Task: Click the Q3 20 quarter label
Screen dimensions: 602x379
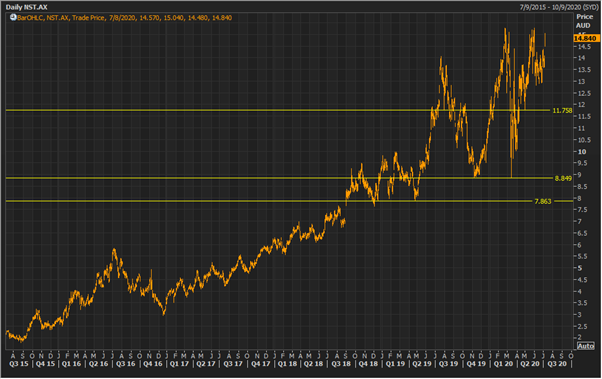Action: (x=557, y=364)
